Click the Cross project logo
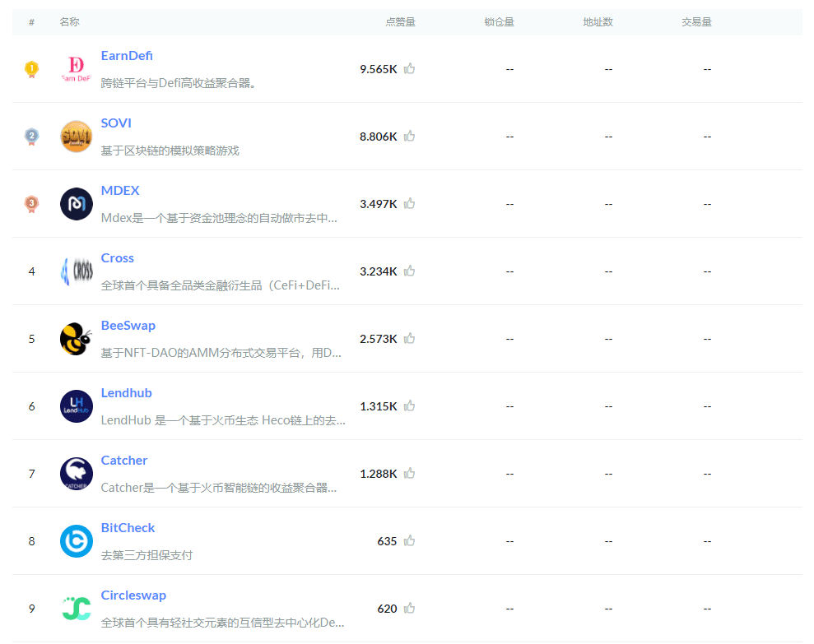 tap(77, 271)
